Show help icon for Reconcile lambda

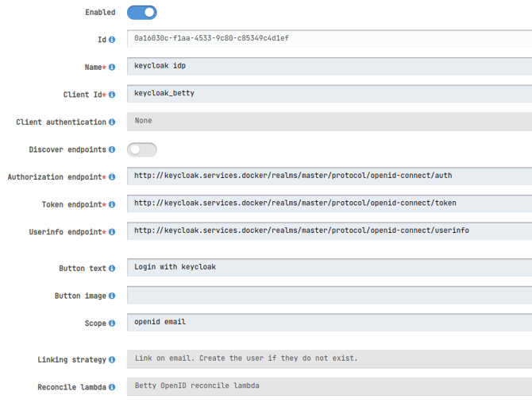click(112, 387)
